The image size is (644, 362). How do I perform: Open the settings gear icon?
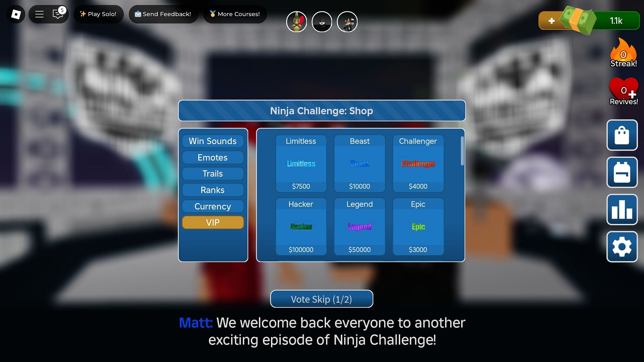click(622, 247)
